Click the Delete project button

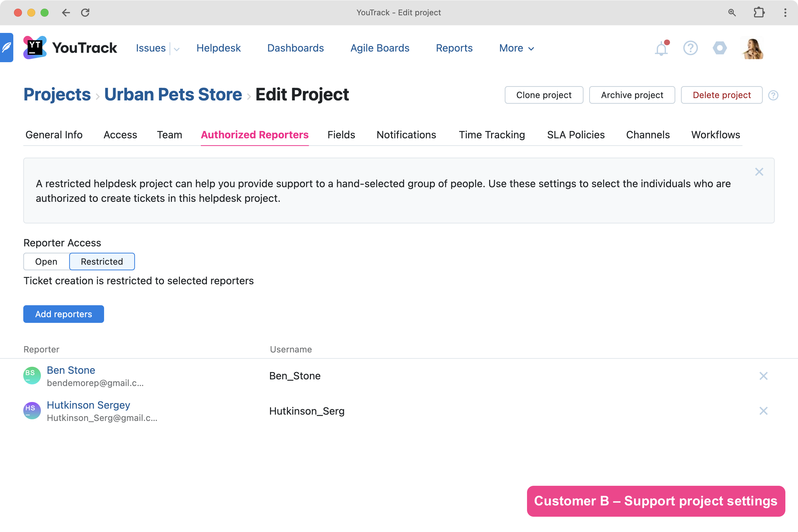[x=721, y=95]
